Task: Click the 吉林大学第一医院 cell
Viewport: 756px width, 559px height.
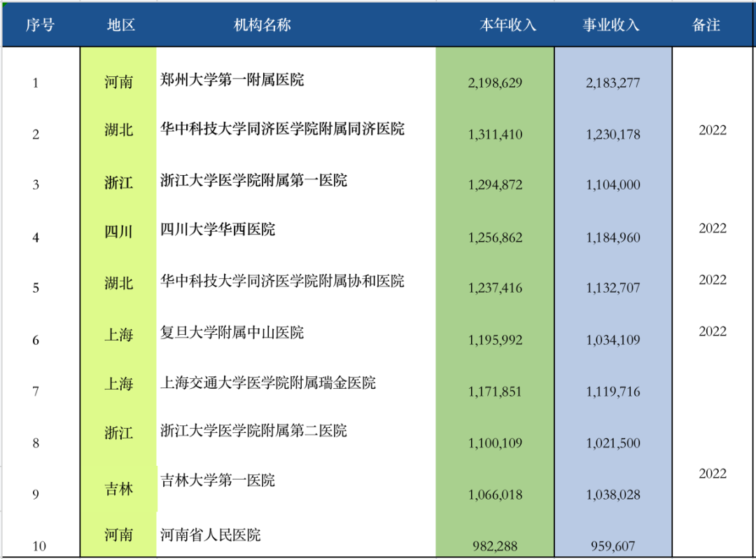Action: point(218,481)
